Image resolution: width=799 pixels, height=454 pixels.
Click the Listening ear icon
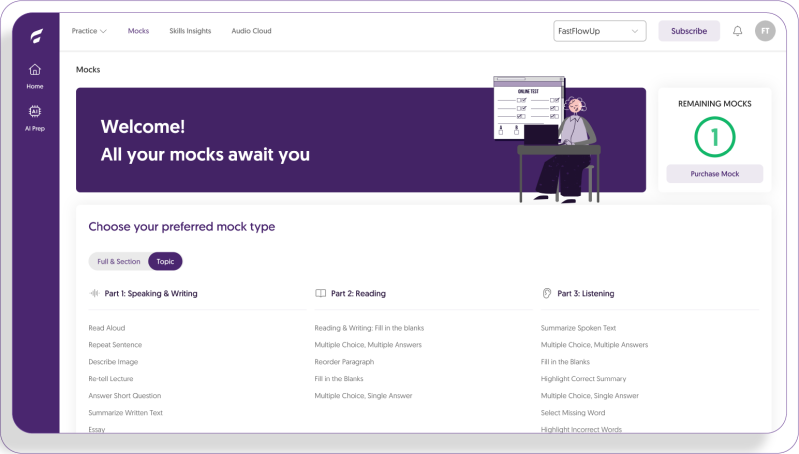click(547, 294)
